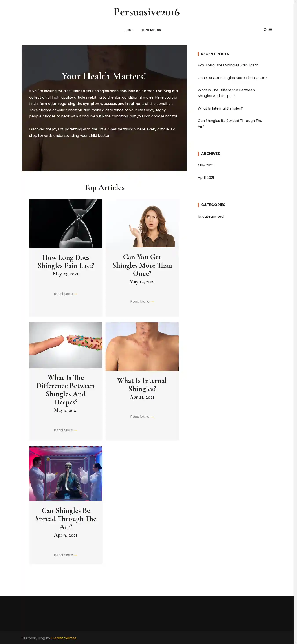The width and height of the screenshot is (297, 644).
Task: Click the quarantine box article thumbnail
Action: [x=66, y=474]
